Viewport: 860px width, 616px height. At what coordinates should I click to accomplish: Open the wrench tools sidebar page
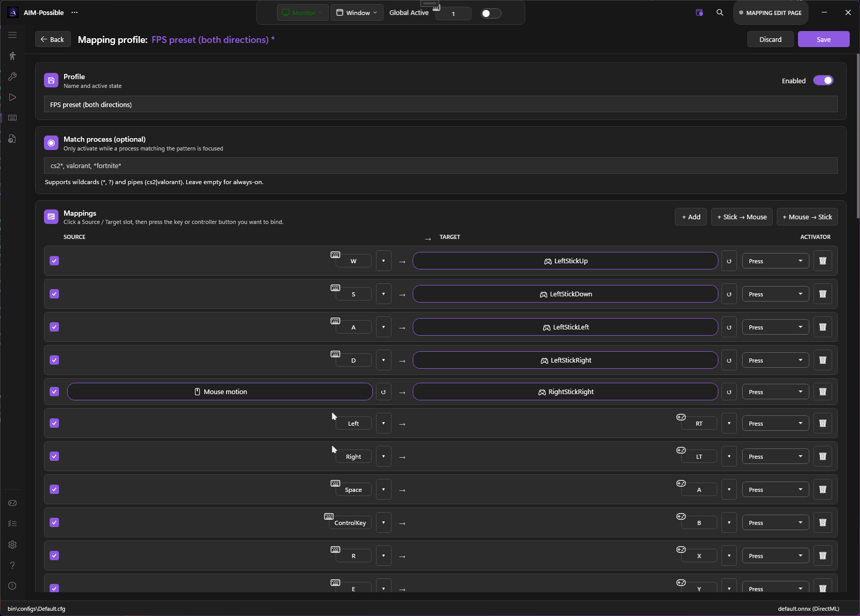tap(12, 77)
